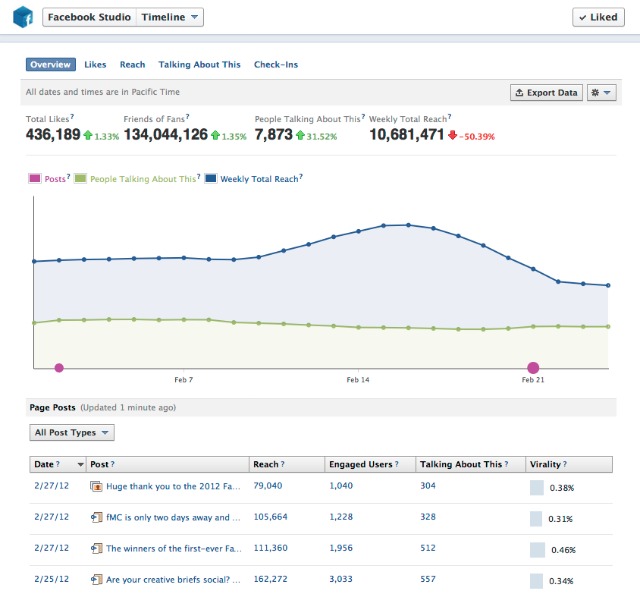
Task: Click engaged users value 3,033
Action: tap(341, 579)
